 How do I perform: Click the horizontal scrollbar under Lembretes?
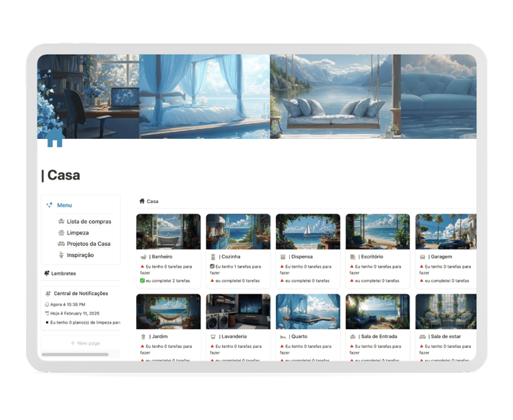(75, 355)
